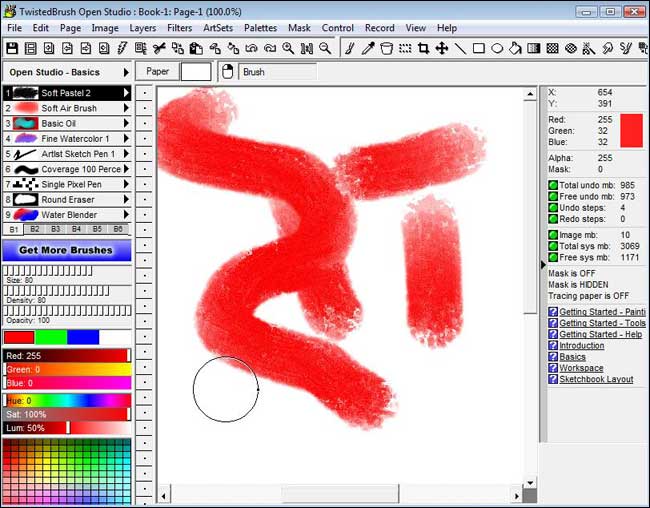
Task: Expand the Soft Pastel 2 brush arrow
Action: [126, 92]
